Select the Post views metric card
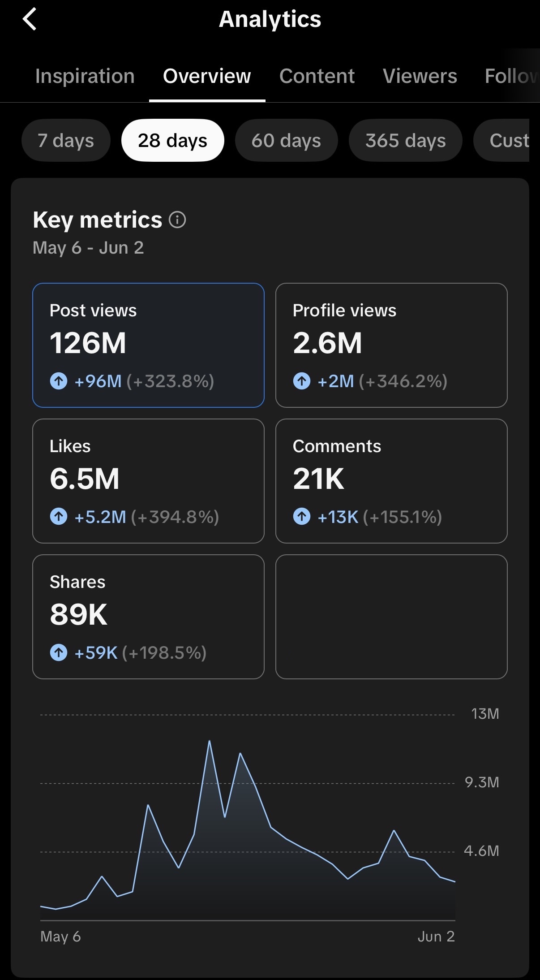The width and height of the screenshot is (540, 980). pos(148,345)
